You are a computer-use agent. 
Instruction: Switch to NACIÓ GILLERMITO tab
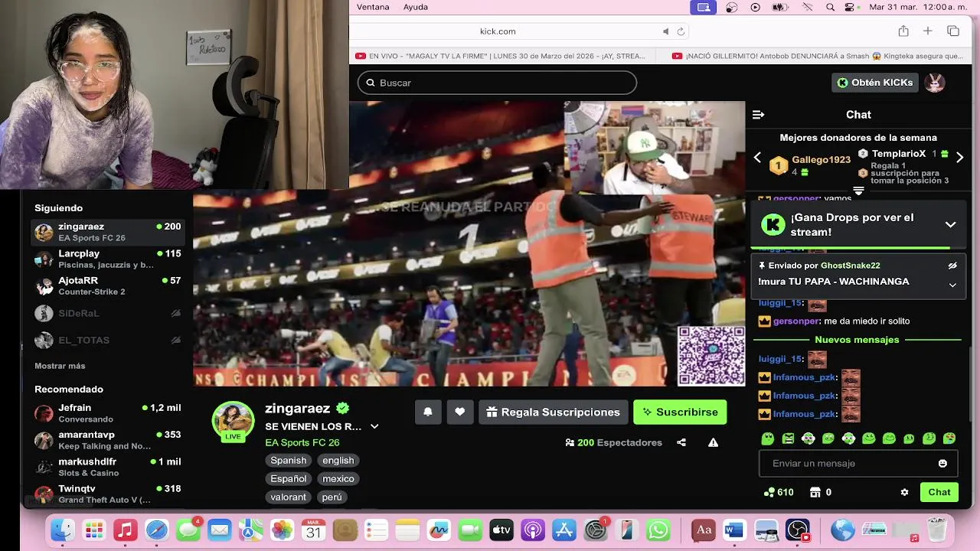click(817, 56)
